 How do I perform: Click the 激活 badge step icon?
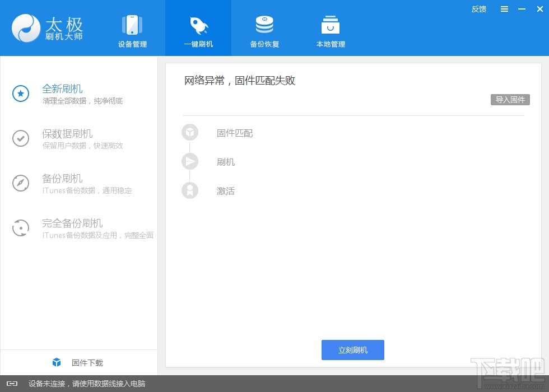[x=190, y=191]
